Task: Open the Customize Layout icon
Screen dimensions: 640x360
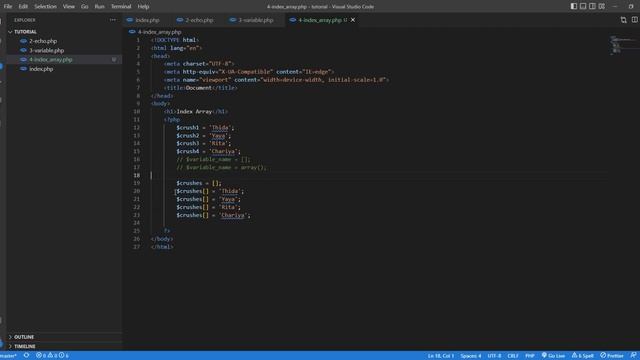Action: [602, 6]
